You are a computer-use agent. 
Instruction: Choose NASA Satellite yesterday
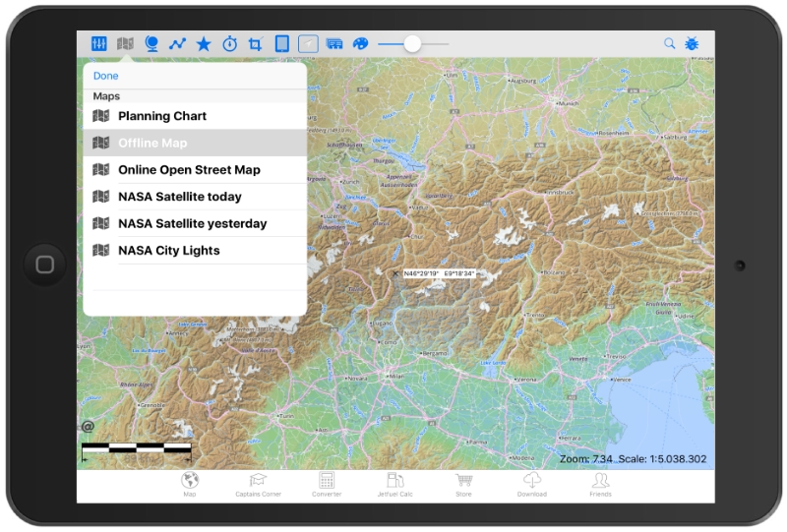pos(195,223)
